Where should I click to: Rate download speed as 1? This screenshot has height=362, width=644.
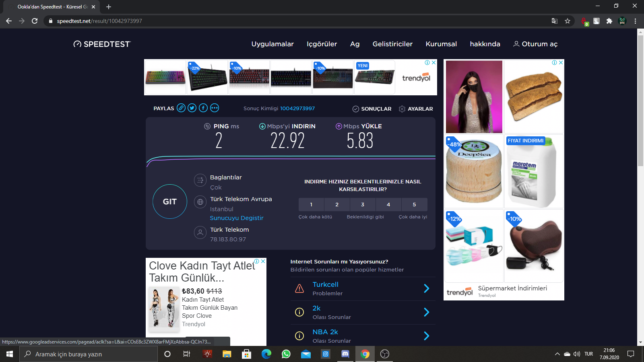click(x=311, y=204)
